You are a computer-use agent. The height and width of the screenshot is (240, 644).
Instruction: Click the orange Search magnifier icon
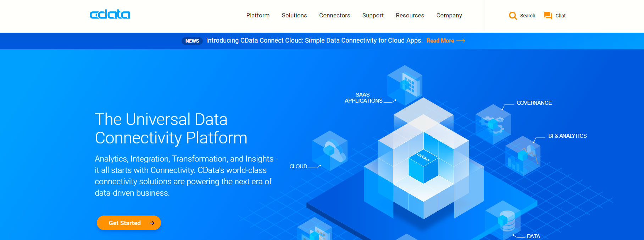tap(513, 16)
